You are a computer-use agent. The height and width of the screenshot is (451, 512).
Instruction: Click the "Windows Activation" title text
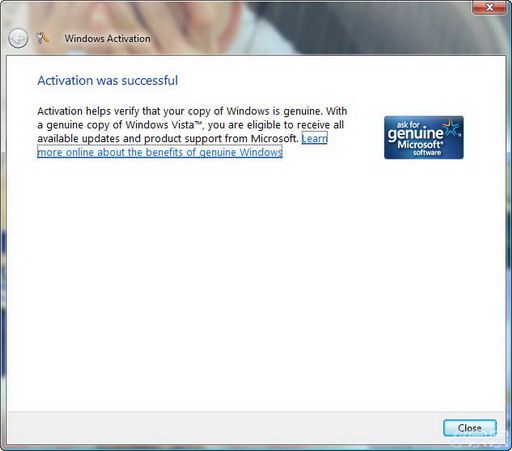click(x=107, y=39)
